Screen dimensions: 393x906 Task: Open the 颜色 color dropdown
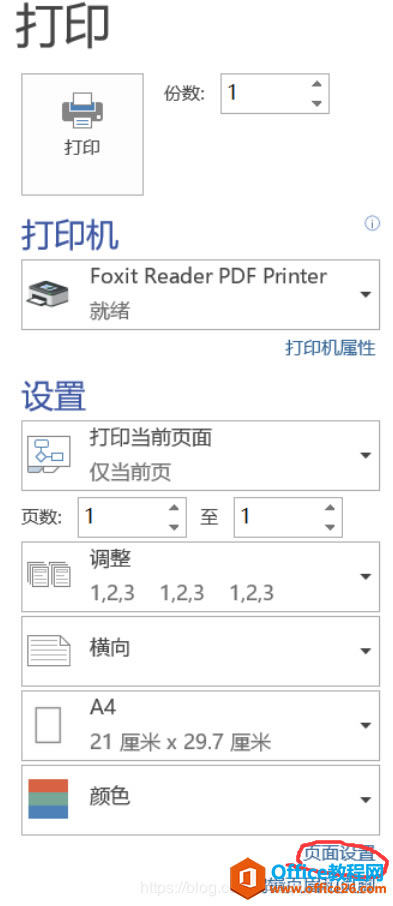(201, 800)
